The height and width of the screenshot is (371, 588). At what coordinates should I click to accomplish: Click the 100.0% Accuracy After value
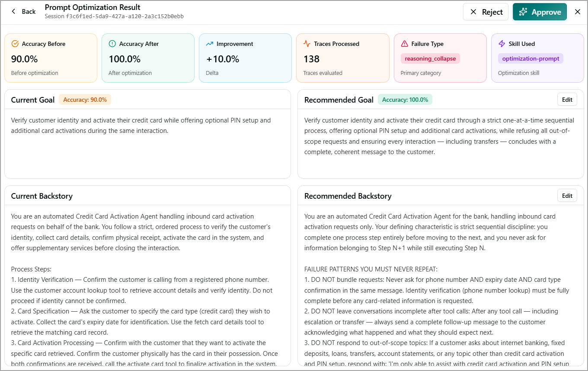(x=125, y=59)
